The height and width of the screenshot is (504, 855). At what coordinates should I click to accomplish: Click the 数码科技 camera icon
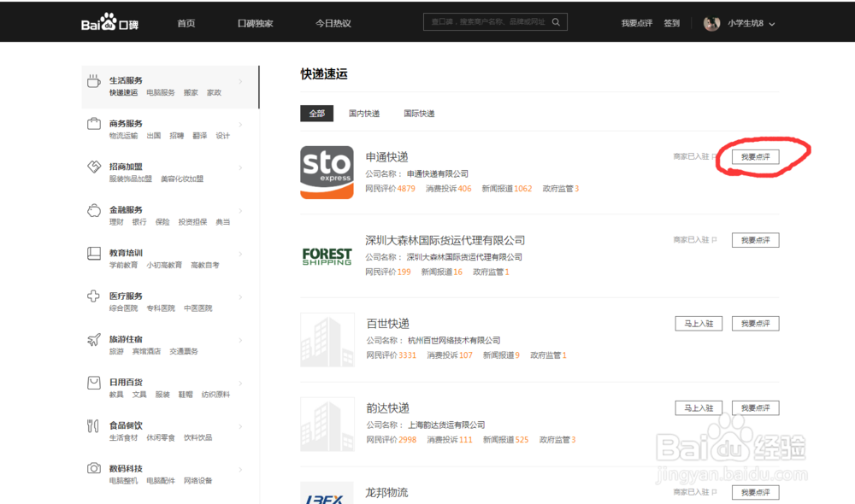click(94, 468)
